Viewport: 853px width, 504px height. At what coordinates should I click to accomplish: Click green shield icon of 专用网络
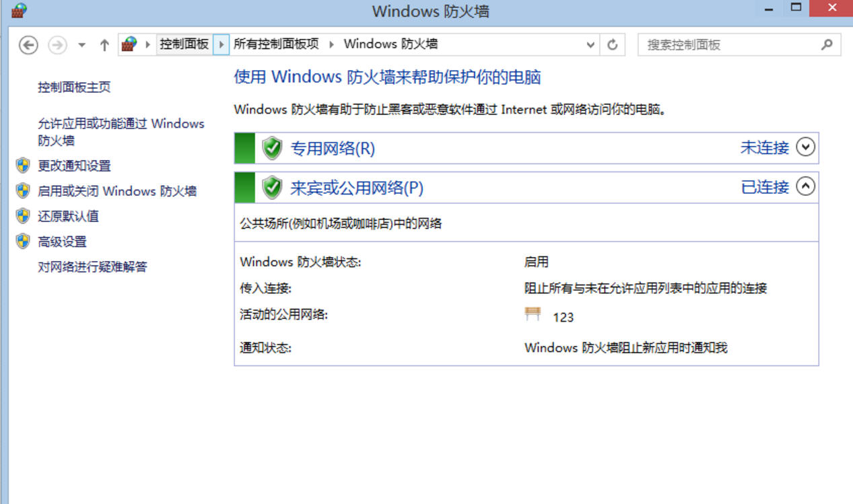pos(272,148)
